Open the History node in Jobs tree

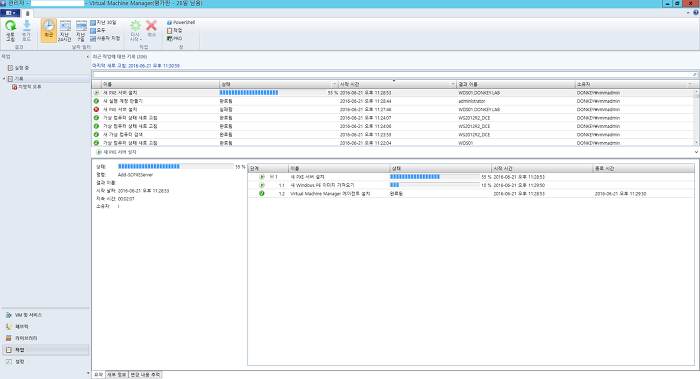[x=16, y=79]
